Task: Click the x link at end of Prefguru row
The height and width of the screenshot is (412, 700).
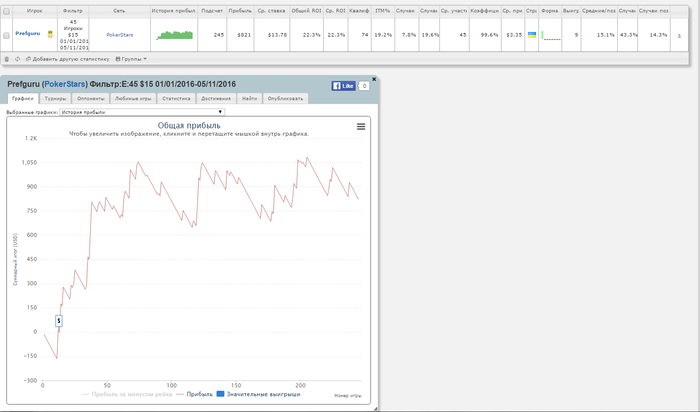Action: [x=679, y=35]
